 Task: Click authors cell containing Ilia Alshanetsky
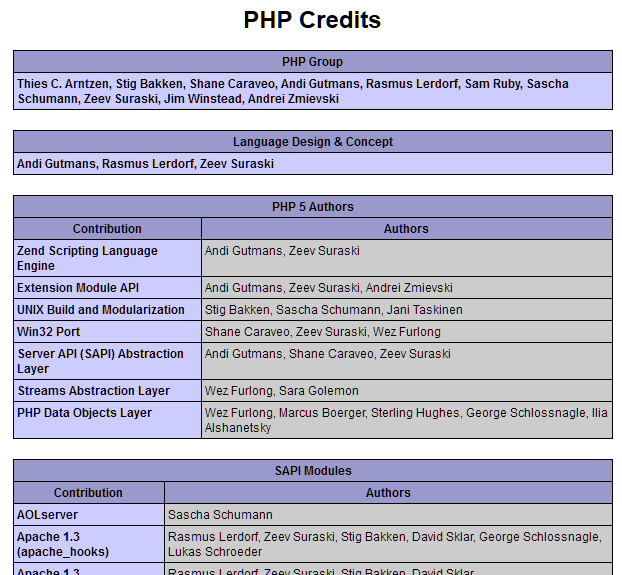pyautogui.click(x=407, y=420)
